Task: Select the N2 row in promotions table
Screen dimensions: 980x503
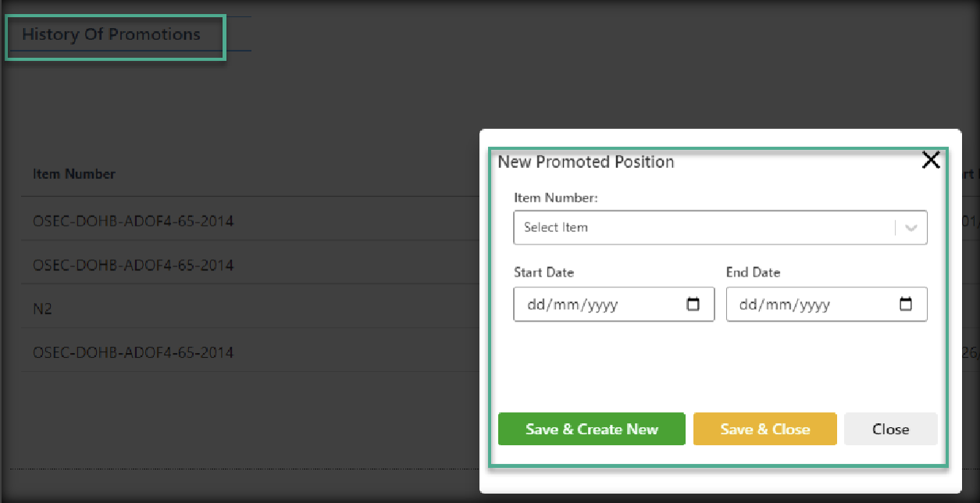Action: click(x=42, y=309)
